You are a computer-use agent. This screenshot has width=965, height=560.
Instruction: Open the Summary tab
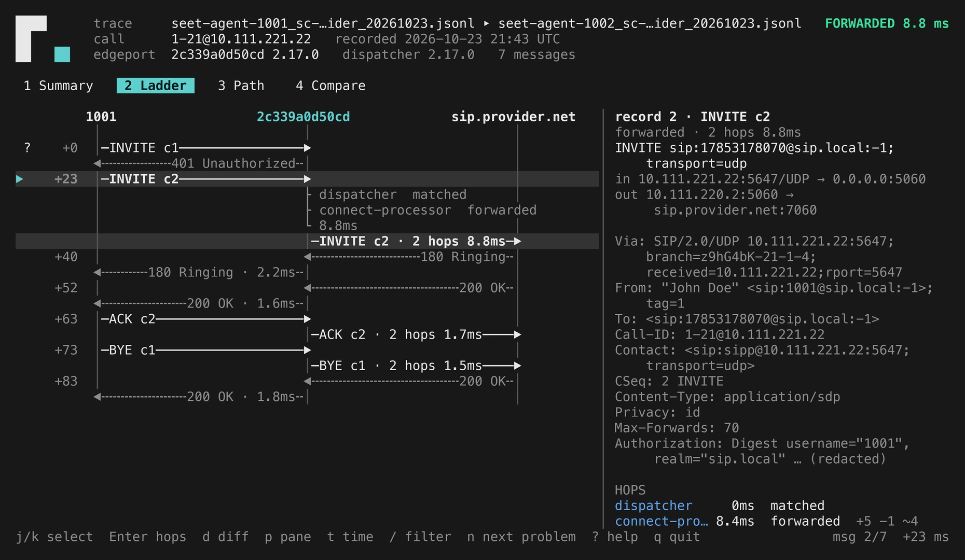point(58,86)
